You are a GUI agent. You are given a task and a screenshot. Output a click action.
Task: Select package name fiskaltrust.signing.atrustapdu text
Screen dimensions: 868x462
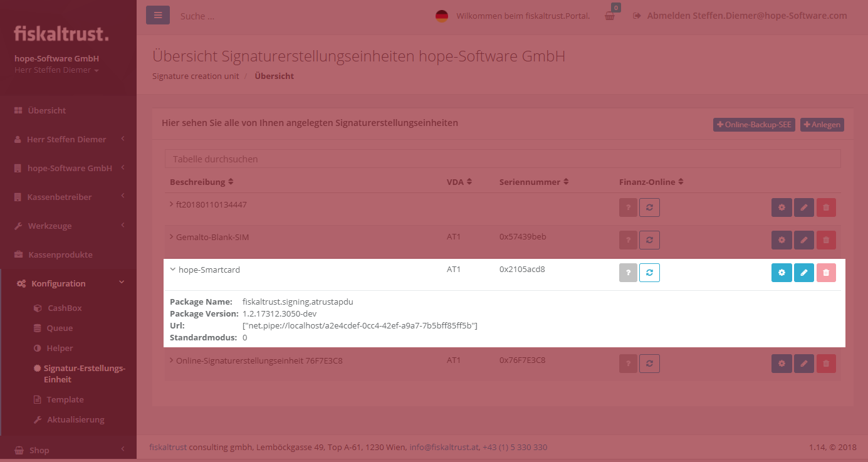point(298,302)
